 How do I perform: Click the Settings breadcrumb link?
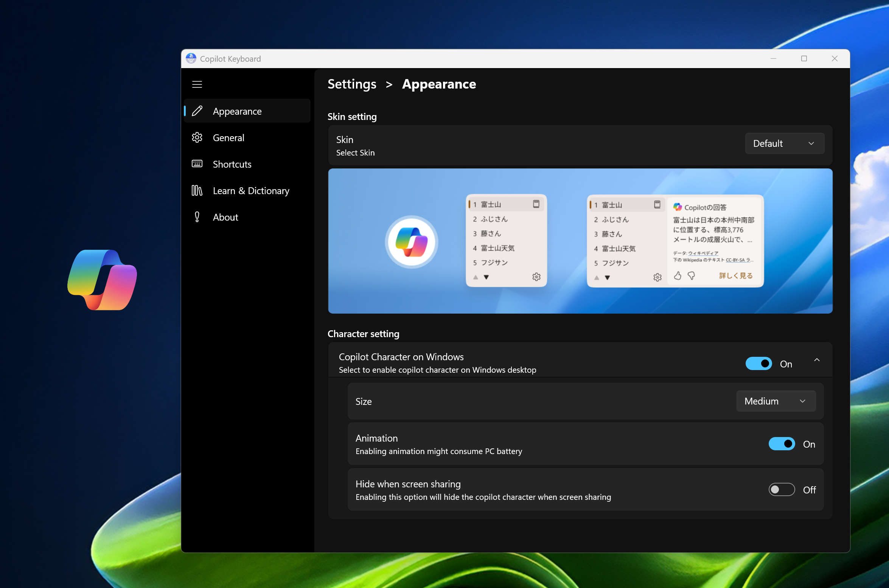(352, 84)
